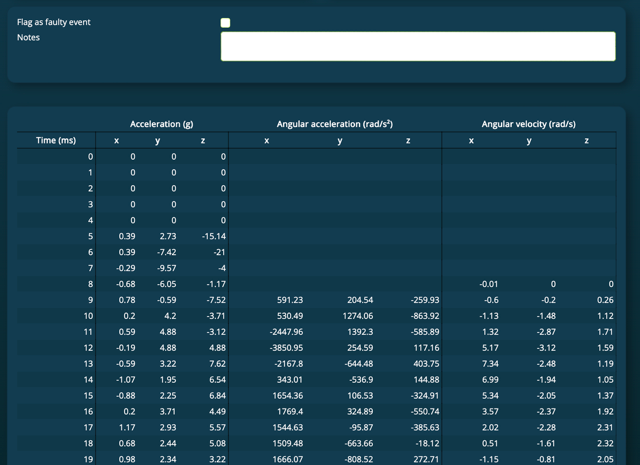The height and width of the screenshot is (465, 640).
Task: Select acceleration cell -15.14
Action: tap(214, 236)
